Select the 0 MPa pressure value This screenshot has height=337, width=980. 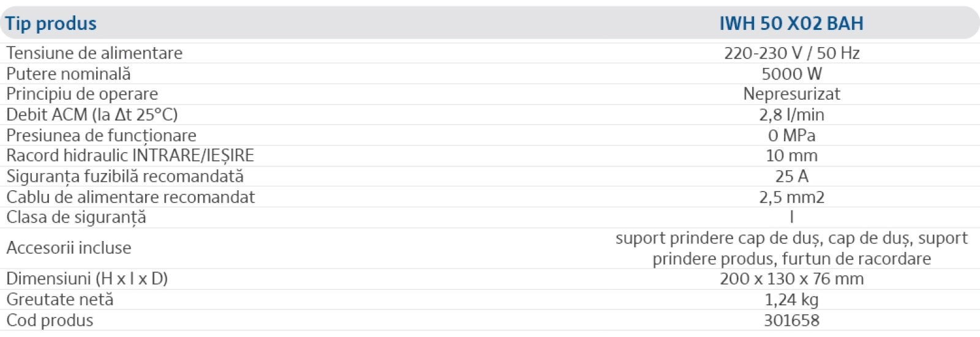[791, 136]
